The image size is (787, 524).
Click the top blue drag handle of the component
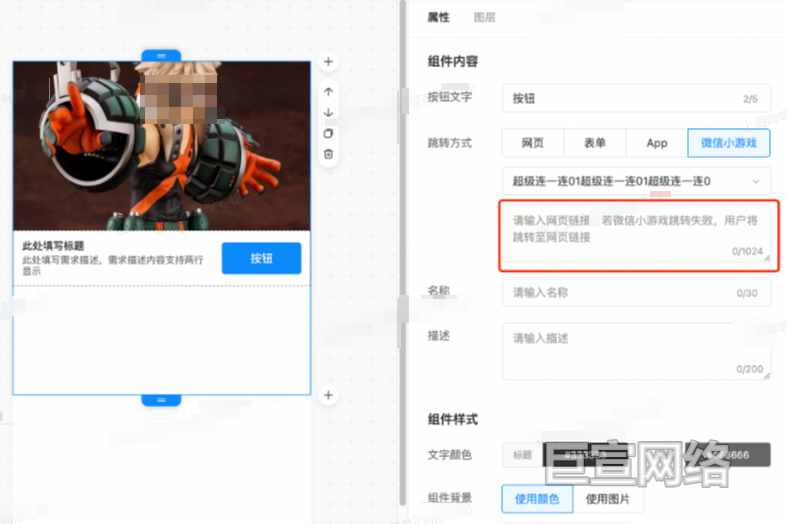(161, 55)
